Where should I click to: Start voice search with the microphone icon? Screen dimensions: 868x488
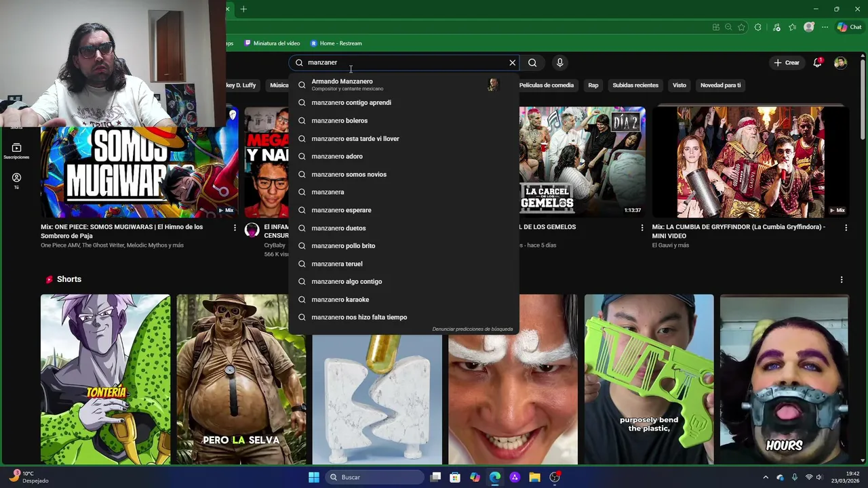[559, 62]
